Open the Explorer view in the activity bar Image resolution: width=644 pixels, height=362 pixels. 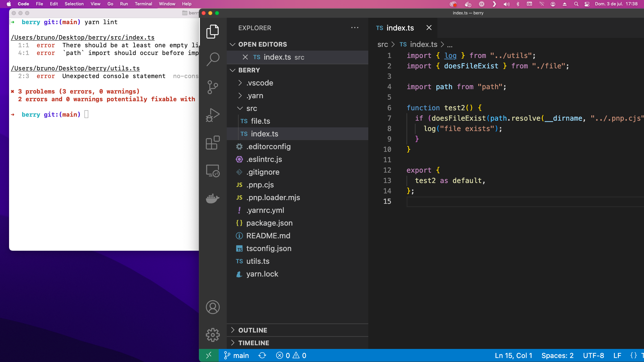213,32
